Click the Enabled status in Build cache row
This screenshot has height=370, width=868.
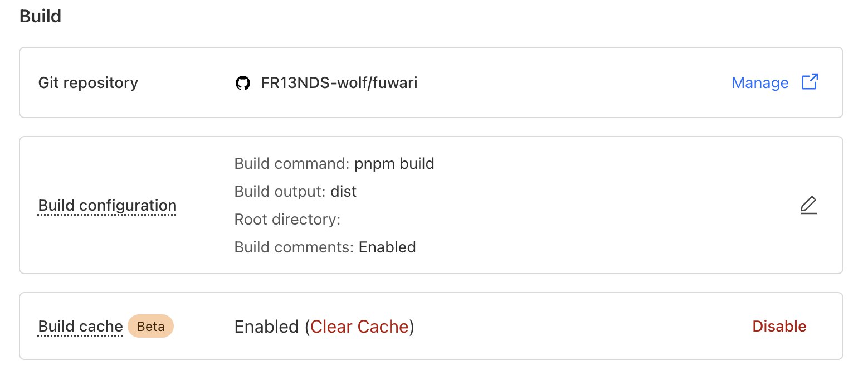[266, 327]
